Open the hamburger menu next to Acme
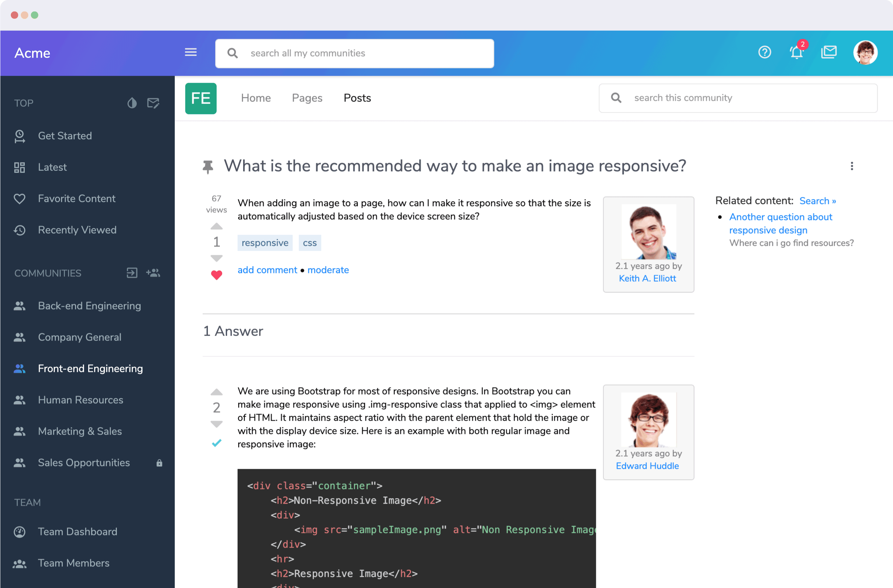Image resolution: width=893 pixels, height=588 pixels. pyautogui.click(x=190, y=52)
